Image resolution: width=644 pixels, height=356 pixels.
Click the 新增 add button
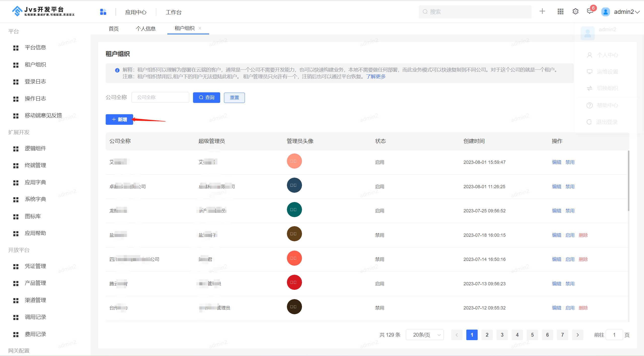[119, 120]
